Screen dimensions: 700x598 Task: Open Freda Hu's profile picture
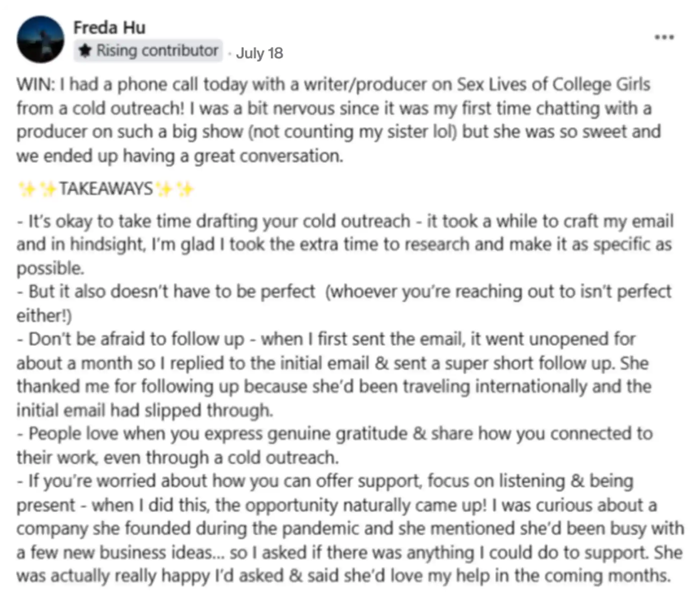(40, 40)
